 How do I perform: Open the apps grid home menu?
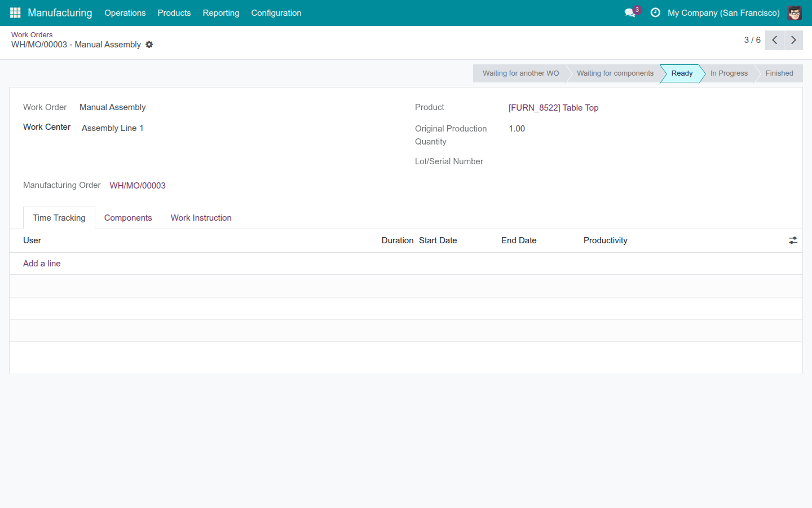(15, 12)
